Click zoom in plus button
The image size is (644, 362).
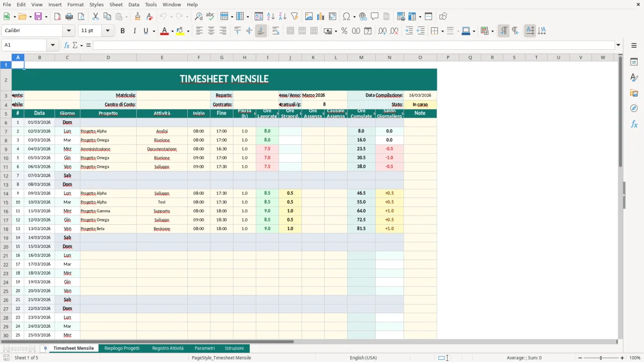click(623, 358)
